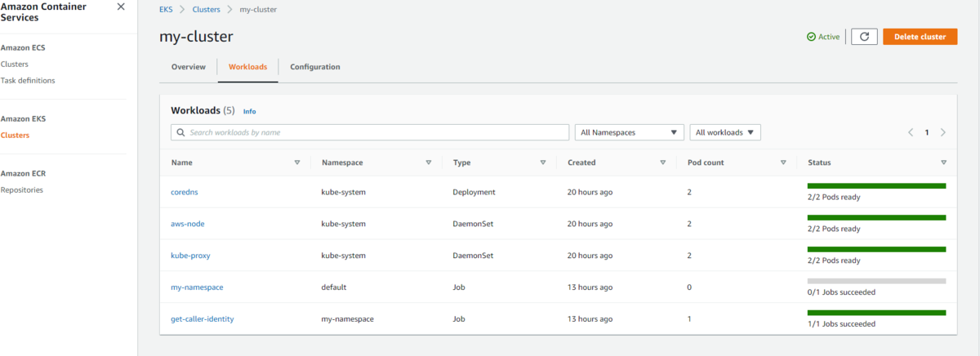Click Deployment type cell for coredns

coord(474,192)
